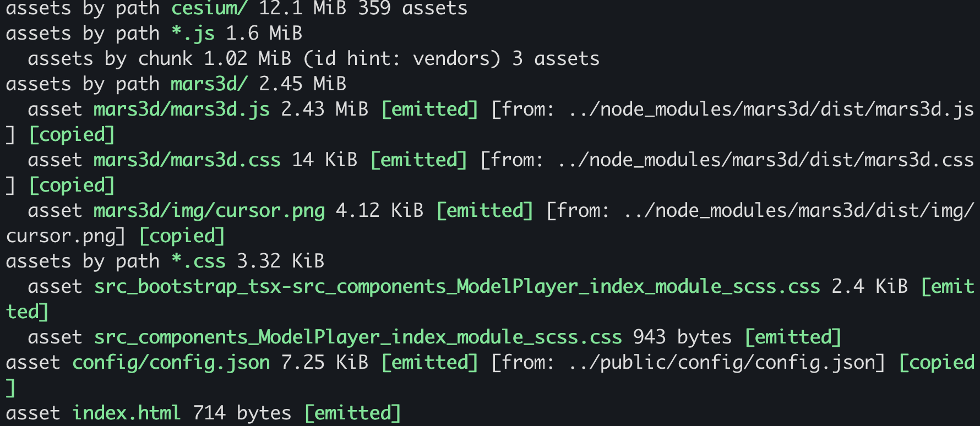Click the [emitted] tag after index.html
Image resolution: width=980 pixels, height=426 pixels.
coord(352,413)
